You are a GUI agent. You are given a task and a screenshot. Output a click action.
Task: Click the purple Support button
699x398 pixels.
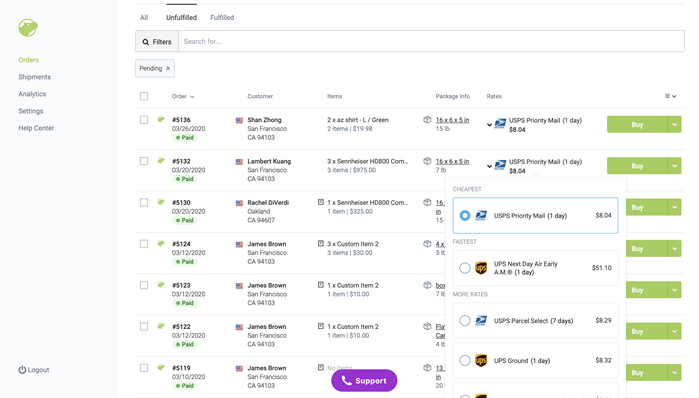[x=364, y=381]
